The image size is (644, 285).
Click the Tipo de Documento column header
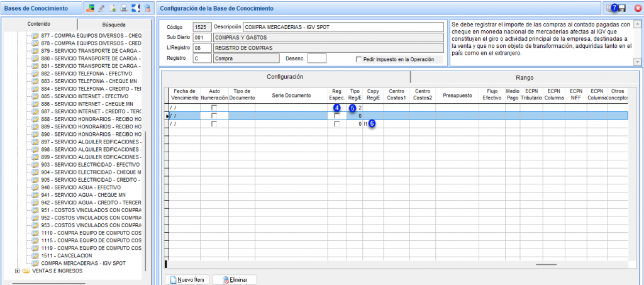[242, 95]
